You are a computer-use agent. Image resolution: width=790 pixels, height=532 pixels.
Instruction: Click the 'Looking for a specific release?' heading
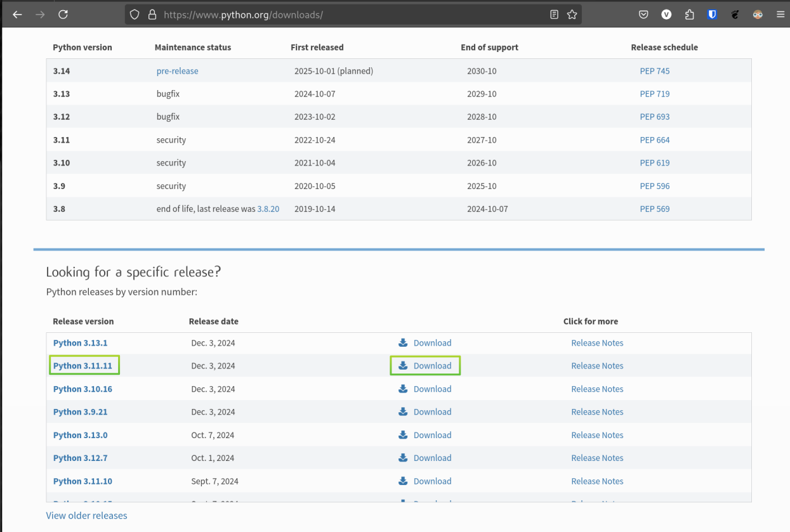(x=133, y=272)
